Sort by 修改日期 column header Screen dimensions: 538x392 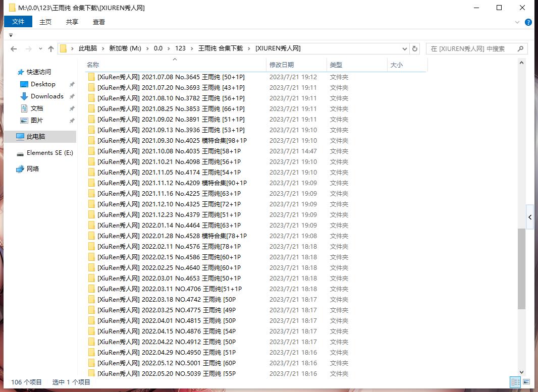pyautogui.click(x=296, y=65)
